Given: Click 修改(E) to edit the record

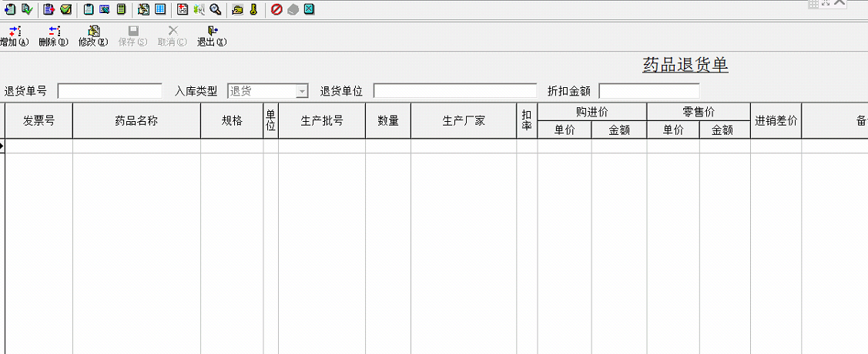Looking at the screenshot, I should [93, 36].
